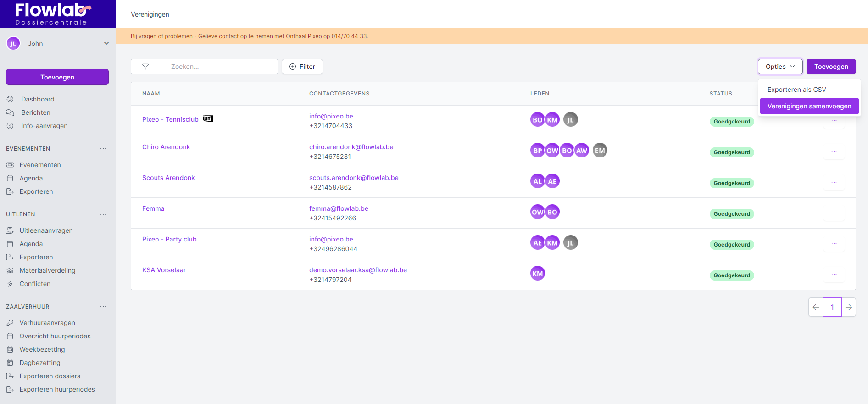Go to previous page arrow
Image resolution: width=868 pixels, height=404 pixels.
pyautogui.click(x=816, y=307)
